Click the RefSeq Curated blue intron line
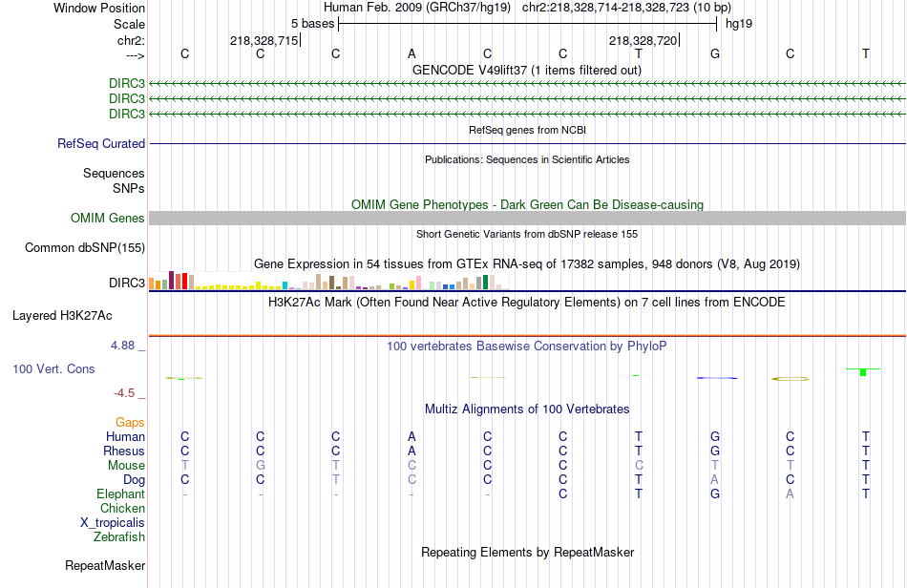Screen dimensions: 907x588 pos(527,143)
